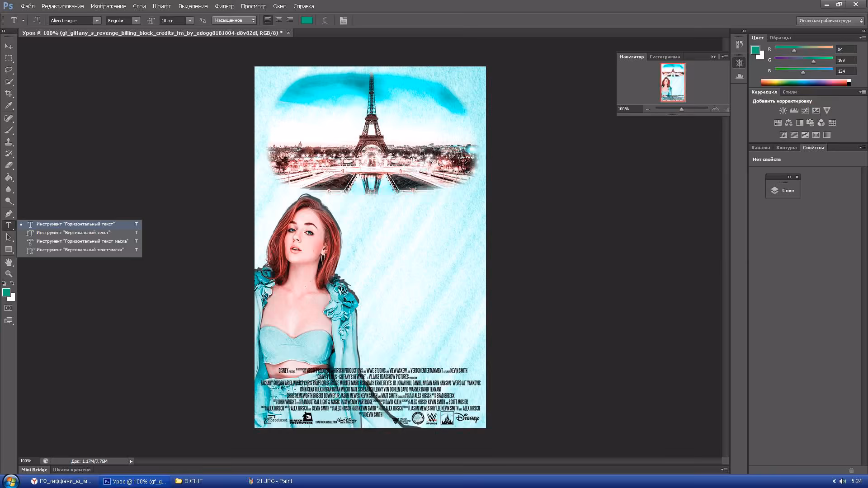Select the Quick Selection tool

pyautogui.click(x=9, y=82)
